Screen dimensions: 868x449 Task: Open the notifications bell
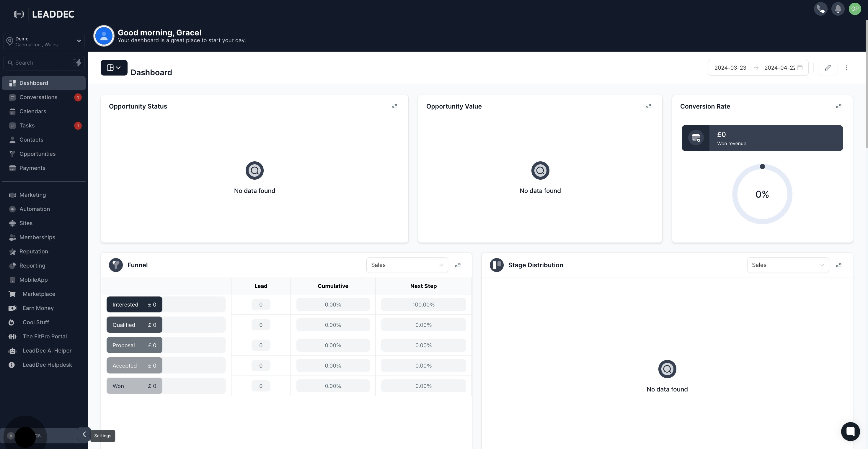[838, 9]
